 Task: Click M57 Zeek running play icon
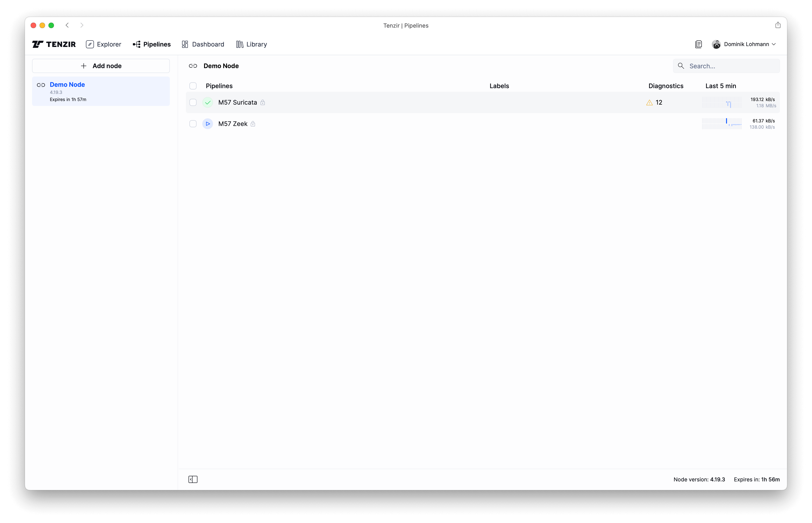pyautogui.click(x=208, y=124)
